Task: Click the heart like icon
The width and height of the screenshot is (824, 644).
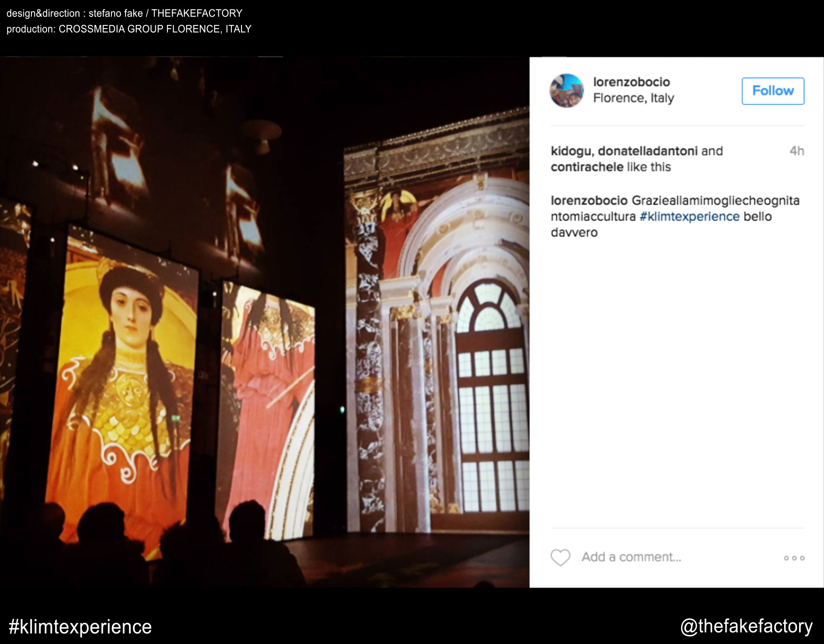Action: (x=560, y=557)
